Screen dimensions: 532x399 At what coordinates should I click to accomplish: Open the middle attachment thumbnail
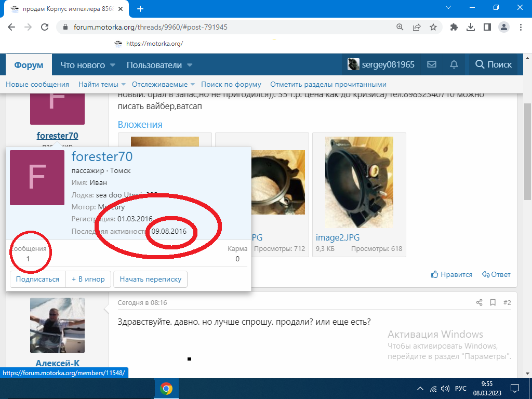tap(277, 182)
